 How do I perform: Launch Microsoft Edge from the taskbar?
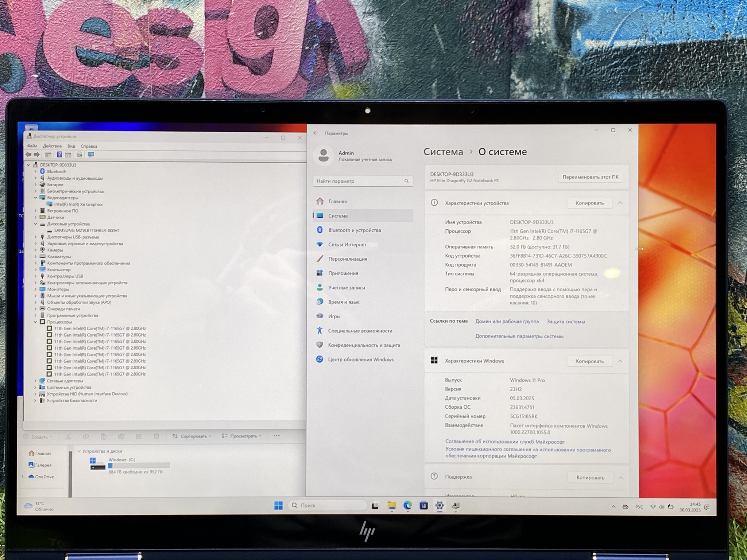coord(407,505)
